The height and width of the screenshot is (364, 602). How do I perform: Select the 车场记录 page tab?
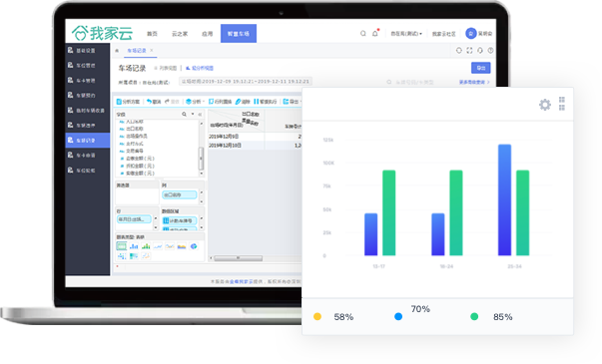(x=137, y=51)
